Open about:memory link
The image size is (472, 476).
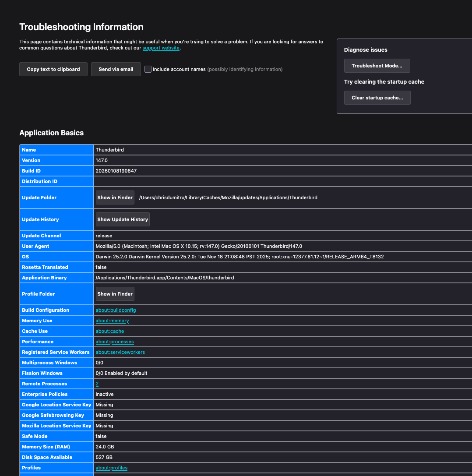(x=113, y=321)
